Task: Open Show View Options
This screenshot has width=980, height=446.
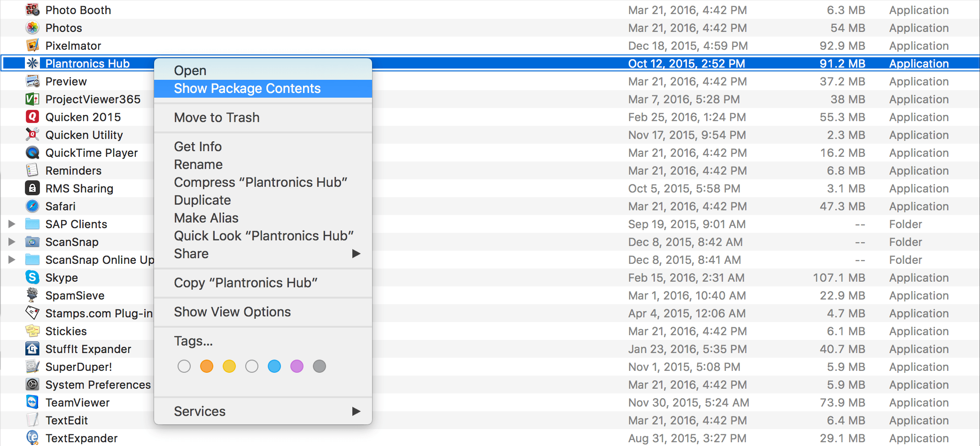Action: click(263, 312)
